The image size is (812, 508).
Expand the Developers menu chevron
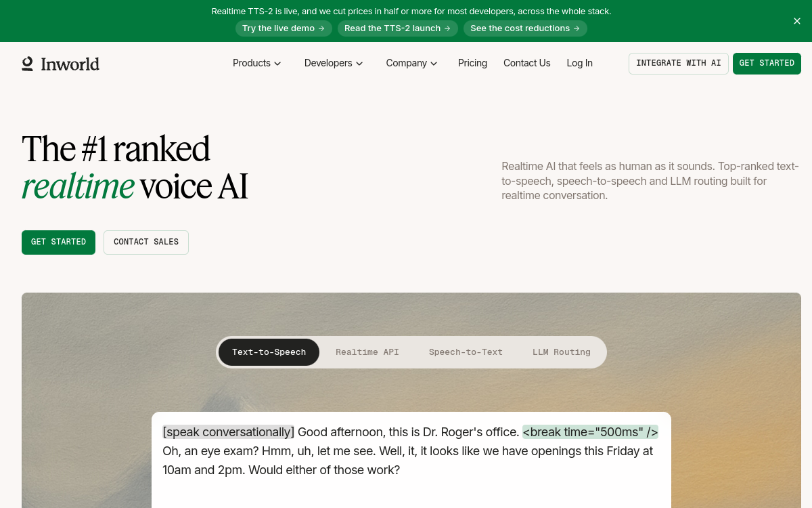359,64
